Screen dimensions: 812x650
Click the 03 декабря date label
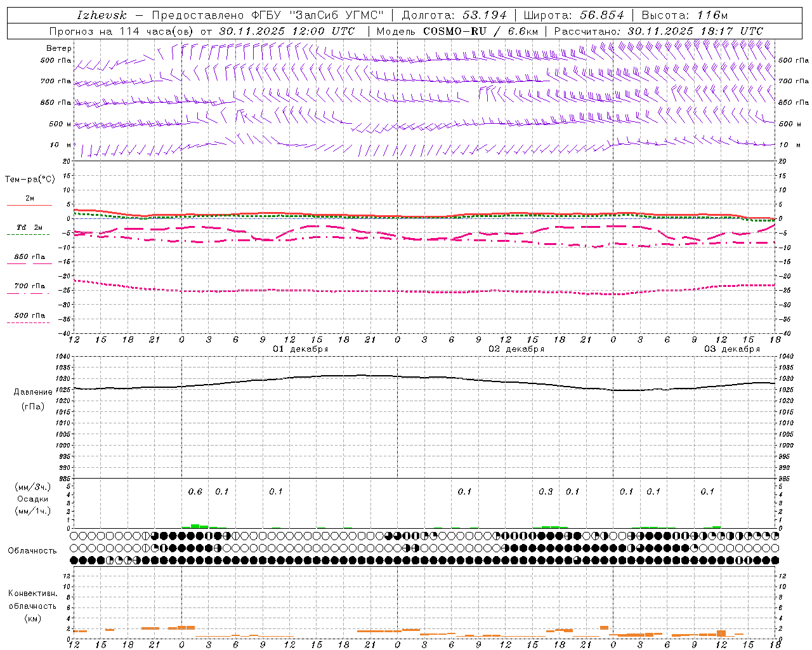[x=731, y=349]
